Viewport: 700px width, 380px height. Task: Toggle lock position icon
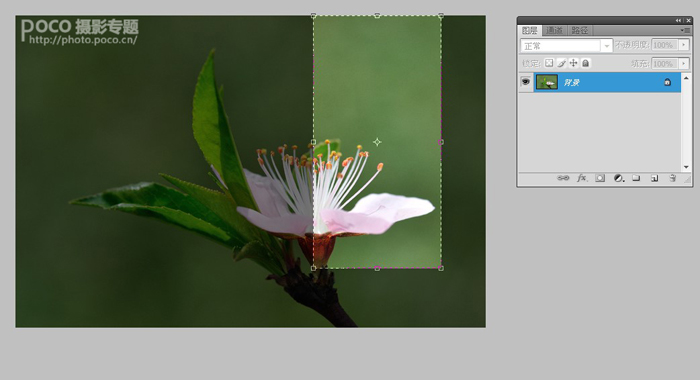click(573, 63)
